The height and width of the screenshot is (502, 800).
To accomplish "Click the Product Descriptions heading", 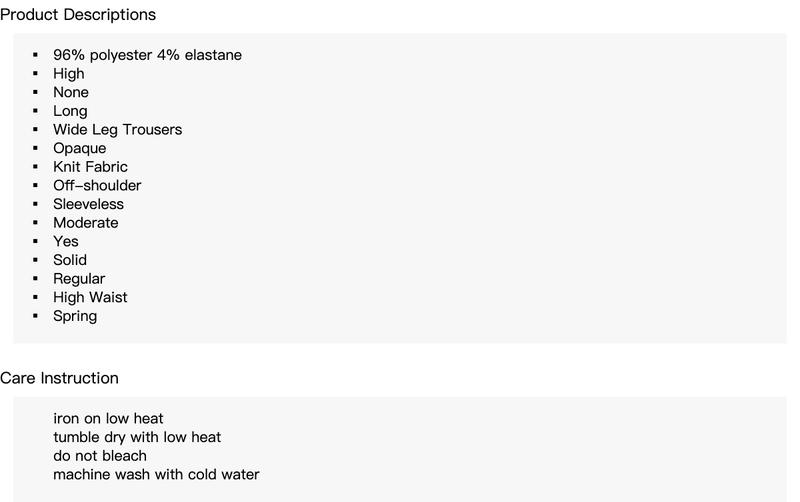I will 78,15.
